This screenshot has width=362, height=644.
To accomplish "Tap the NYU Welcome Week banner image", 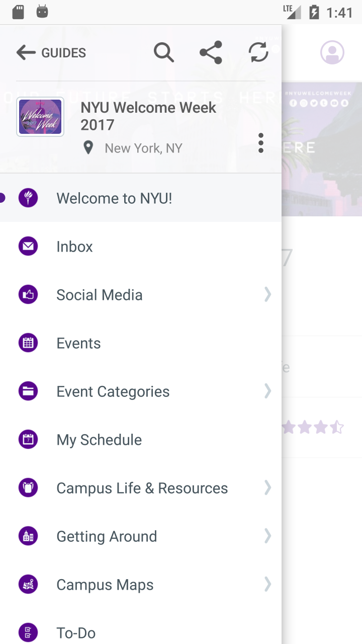I will [322, 149].
